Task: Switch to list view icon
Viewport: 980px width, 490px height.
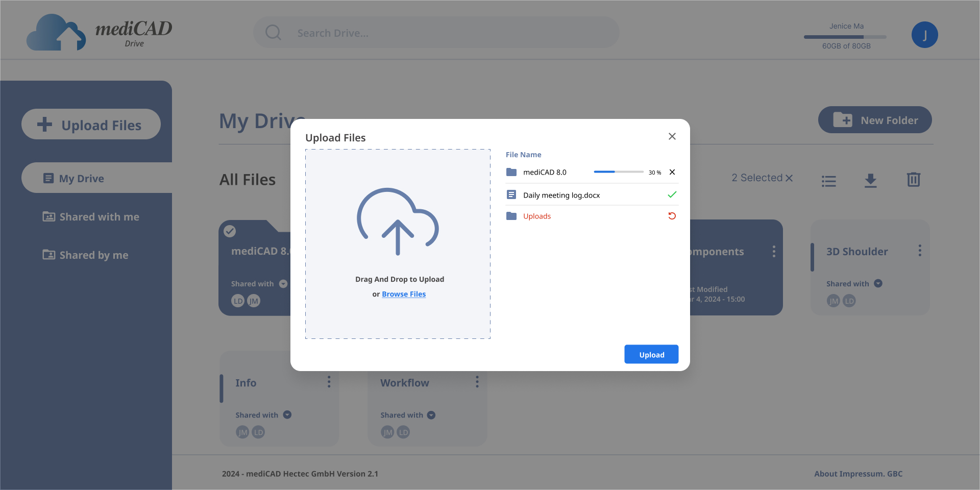Action: pyautogui.click(x=828, y=181)
